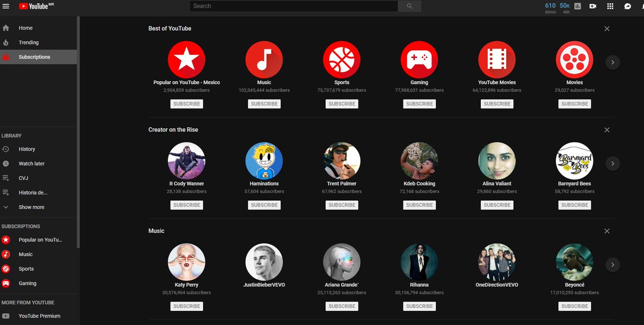The height and width of the screenshot is (325, 644).
Task: Subscribe to Kdeb Cooking
Action: [419, 205]
